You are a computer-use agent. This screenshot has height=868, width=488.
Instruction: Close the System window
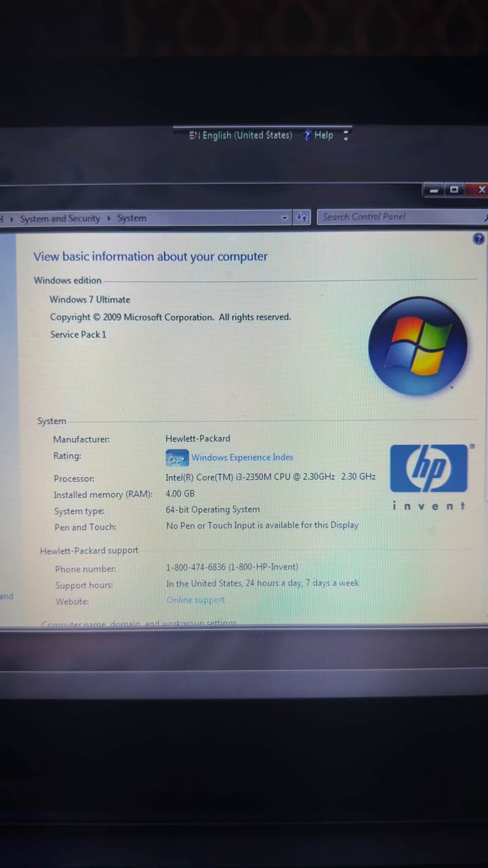coord(481,190)
